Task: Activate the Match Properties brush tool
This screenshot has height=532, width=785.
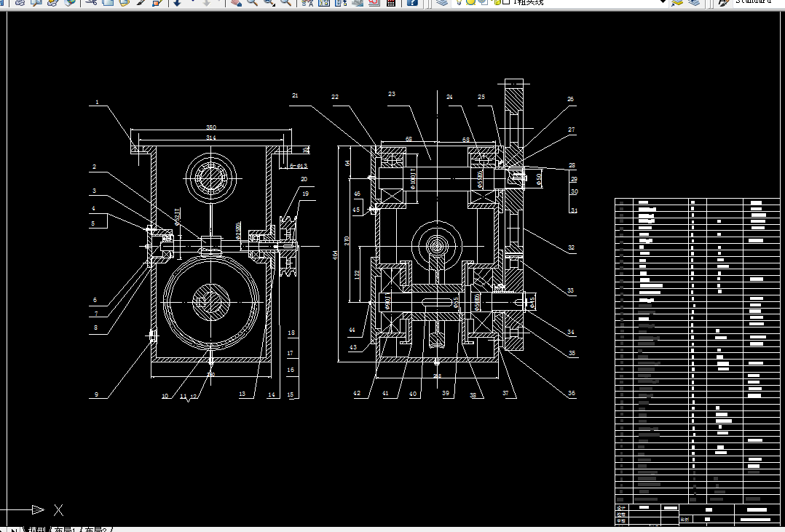Action: [141, 2]
